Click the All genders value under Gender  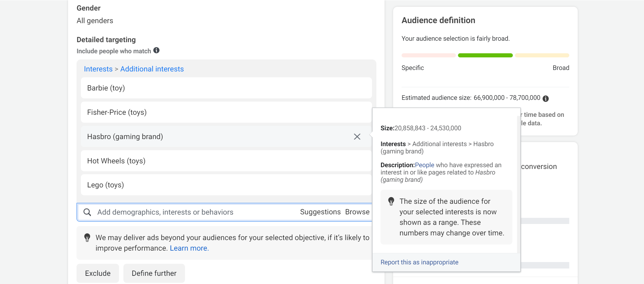point(95,20)
